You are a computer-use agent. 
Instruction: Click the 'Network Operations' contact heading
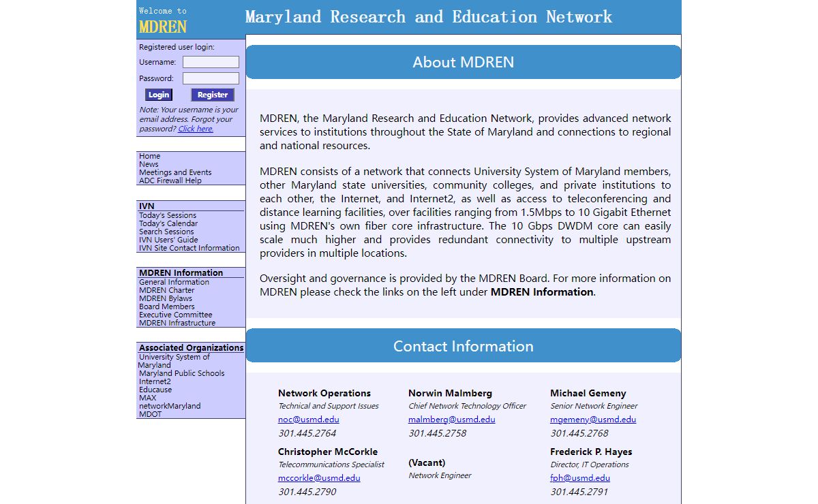point(324,393)
